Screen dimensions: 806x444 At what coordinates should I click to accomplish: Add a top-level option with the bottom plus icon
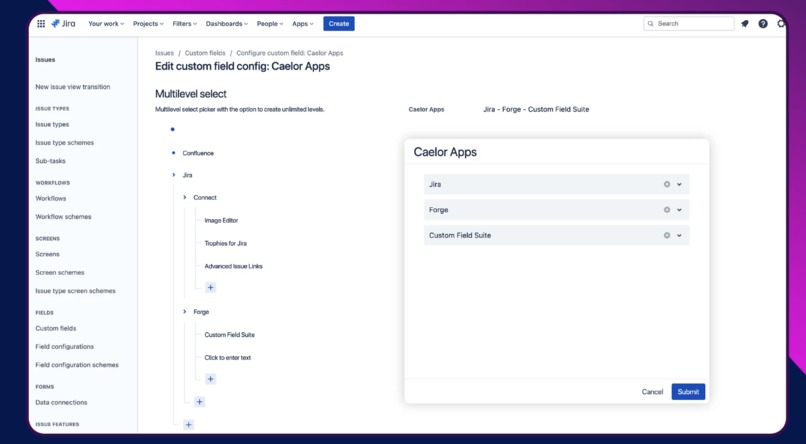[189, 424]
